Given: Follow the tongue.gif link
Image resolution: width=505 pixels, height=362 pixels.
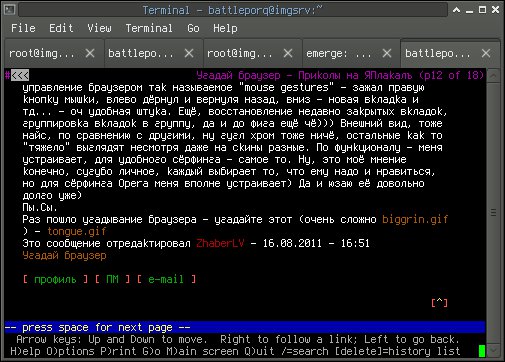Looking at the screenshot, I should point(77,231).
